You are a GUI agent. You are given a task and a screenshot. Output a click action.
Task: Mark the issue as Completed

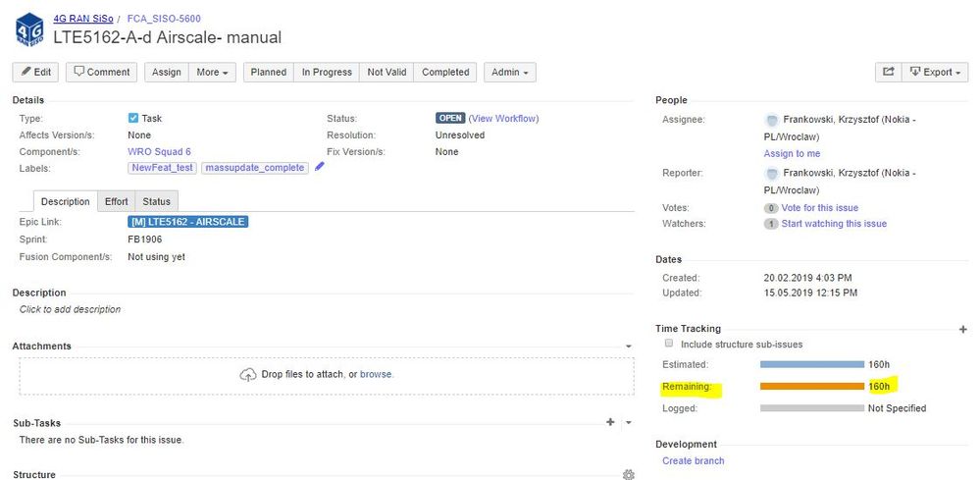[445, 72]
